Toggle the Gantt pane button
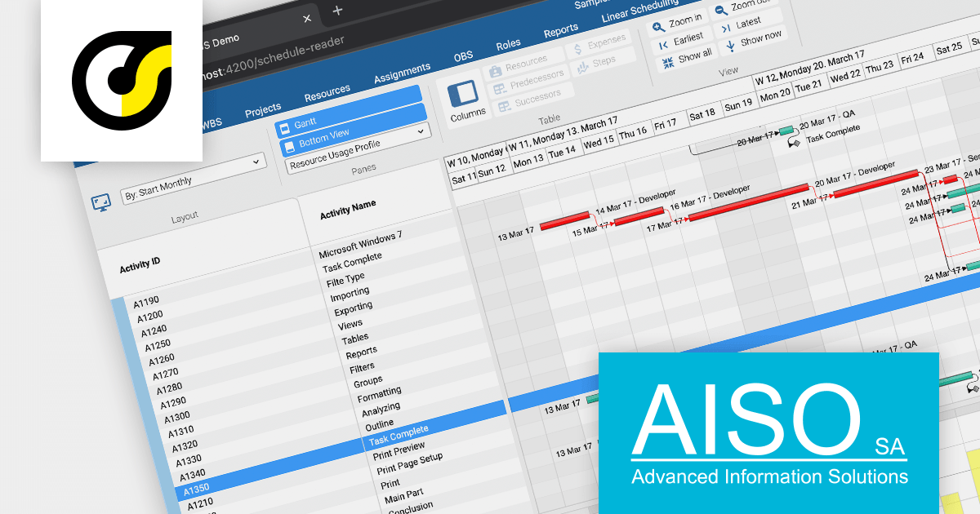 click(350, 116)
